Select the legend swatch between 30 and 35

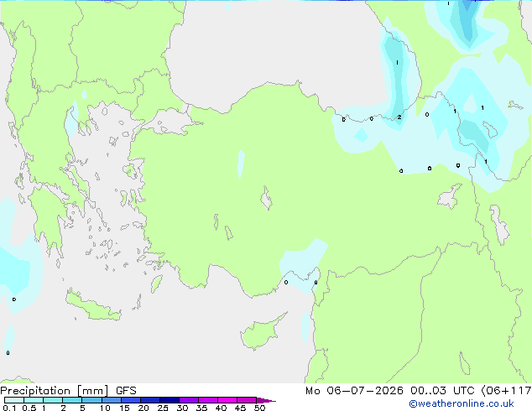[189, 400]
